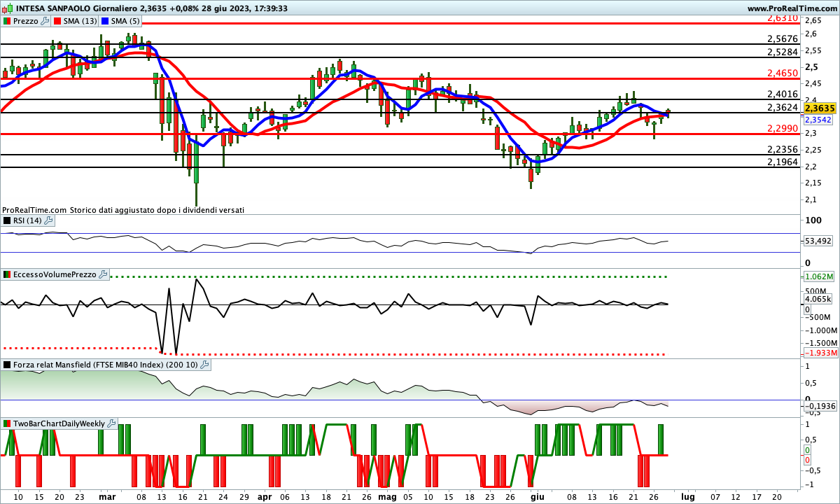Viewport: 840px width, 504px height.
Task: Click the black RSI (14) color swatch
Action: [x=7, y=220]
